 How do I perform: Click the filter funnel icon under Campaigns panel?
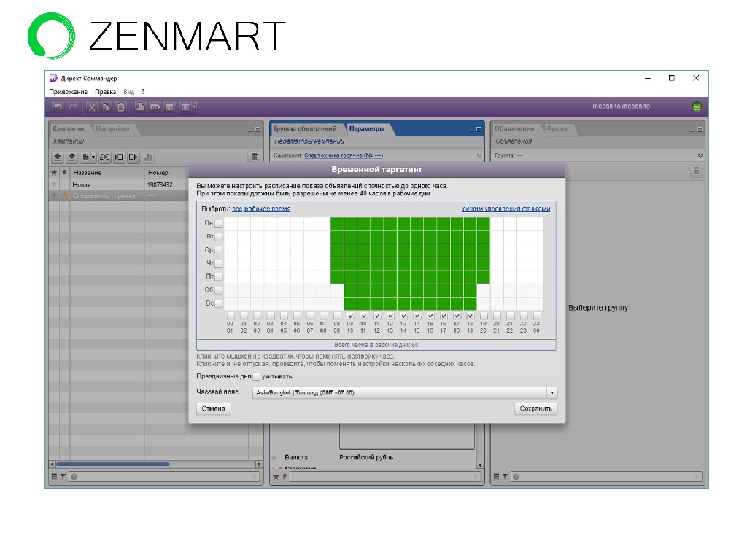(x=63, y=476)
